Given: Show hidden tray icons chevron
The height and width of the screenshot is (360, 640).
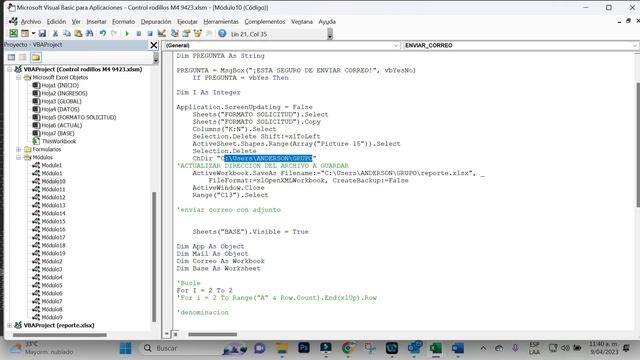Looking at the screenshot, I should [483, 348].
